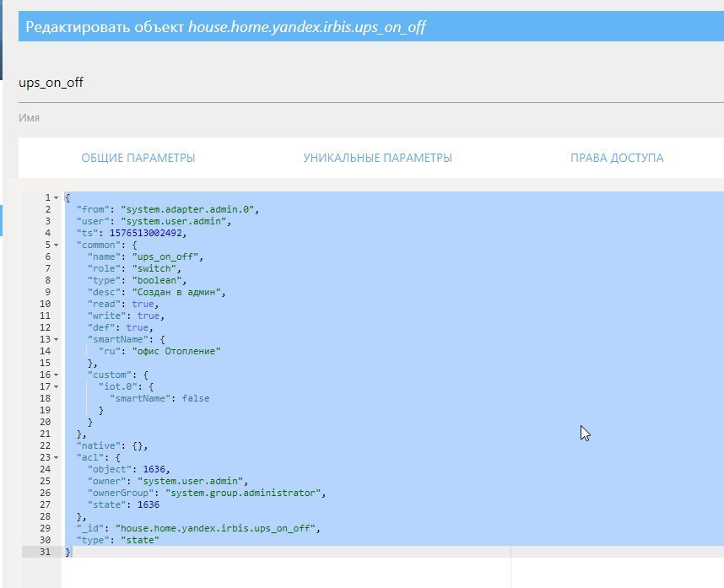Click the ts value 1576513002492
724x588 pixels.
point(145,233)
